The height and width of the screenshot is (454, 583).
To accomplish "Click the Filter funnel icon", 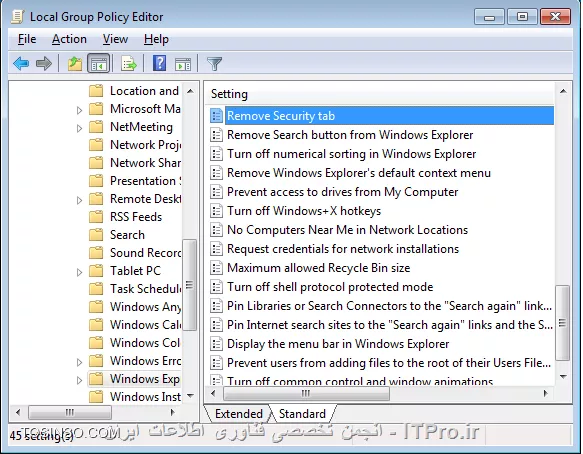I will (x=214, y=64).
